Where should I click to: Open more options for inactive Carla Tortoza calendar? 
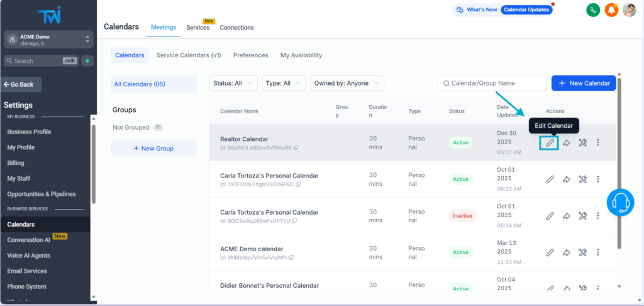point(598,216)
